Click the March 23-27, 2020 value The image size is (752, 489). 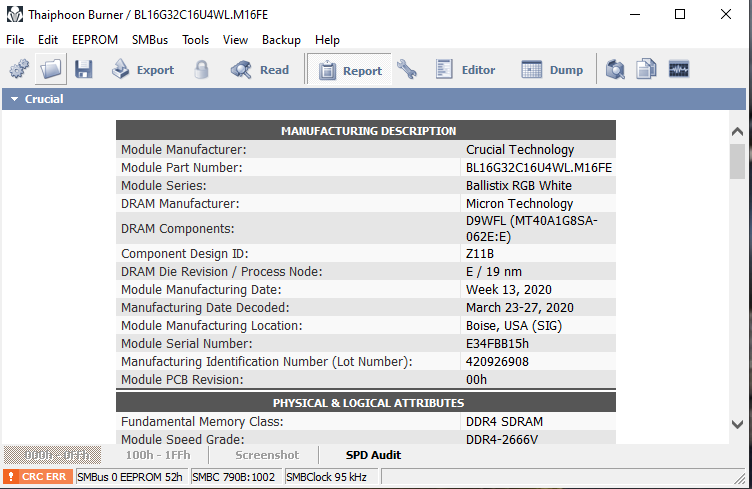[x=519, y=308]
